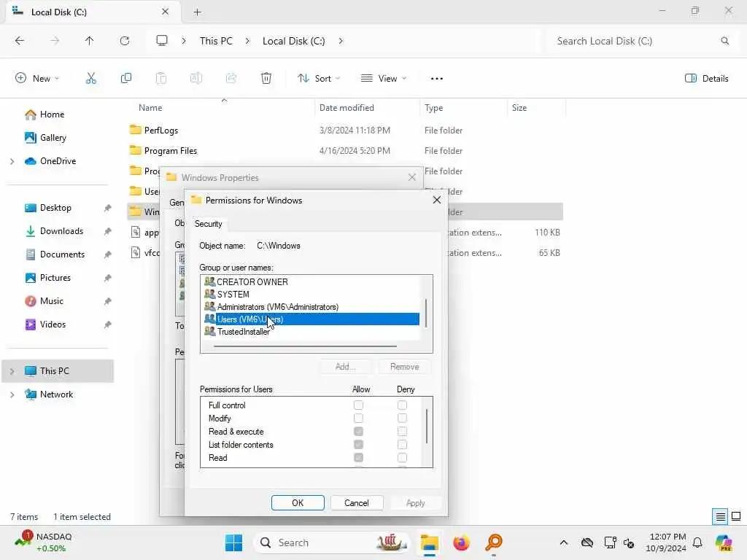Open the NASDAQ widget on taskbar
747x560 pixels.
[x=43, y=542]
